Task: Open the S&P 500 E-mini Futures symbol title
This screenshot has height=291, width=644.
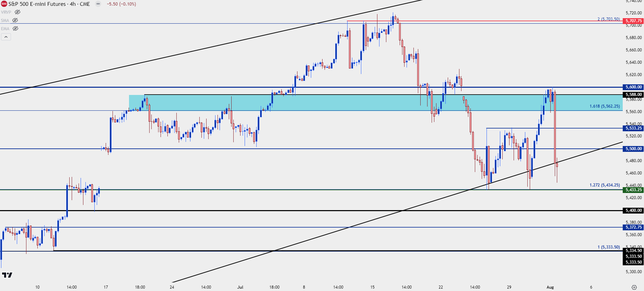Action: click(x=37, y=4)
